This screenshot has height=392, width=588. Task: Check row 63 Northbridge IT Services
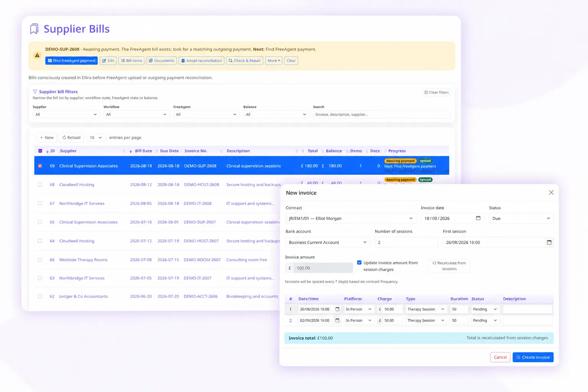point(40,278)
